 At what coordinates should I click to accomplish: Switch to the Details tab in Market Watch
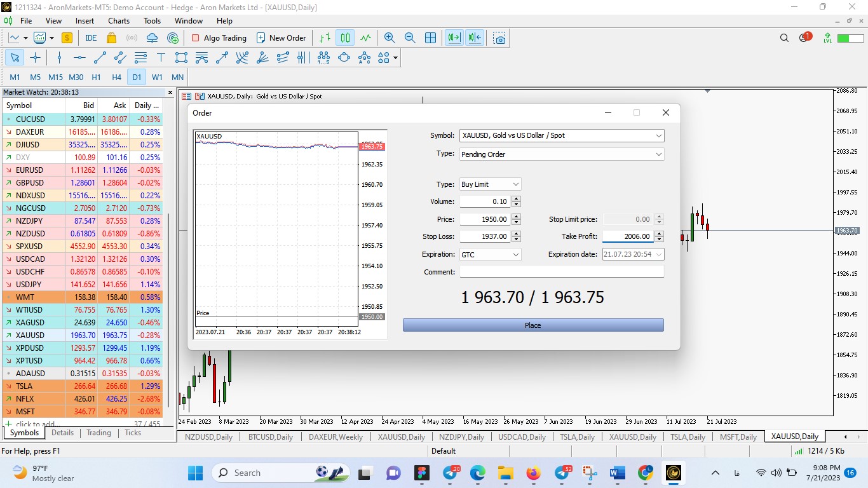click(x=62, y=433)
